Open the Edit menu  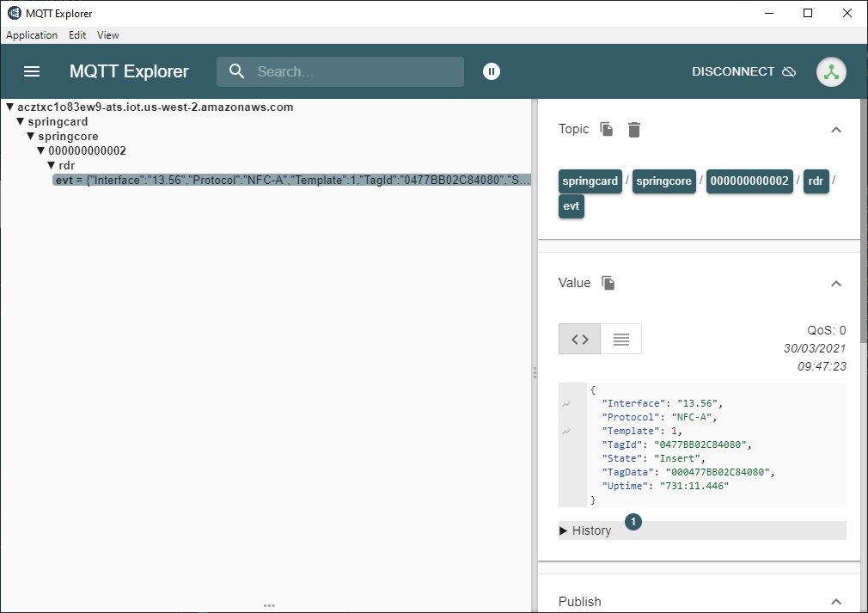coord(77,35)
